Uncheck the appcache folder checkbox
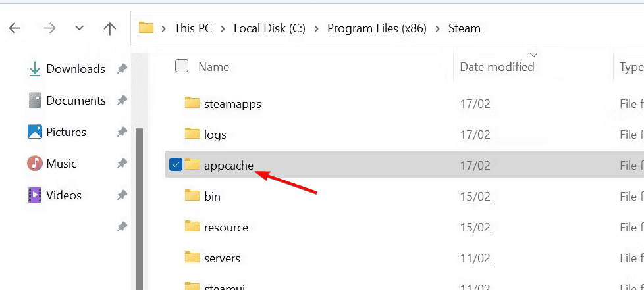Screen dimensions: 644x290 tap(176, 165)
